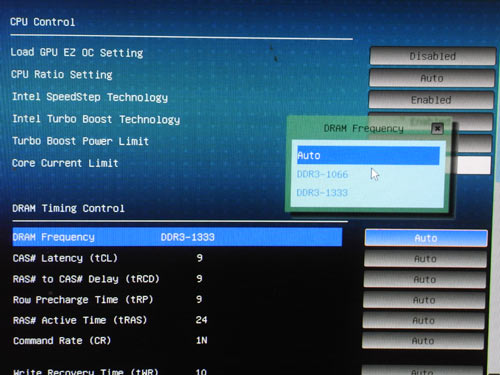Open RAS# Active Time (tRAS) Auto dropdown

(x=423, y=320)
